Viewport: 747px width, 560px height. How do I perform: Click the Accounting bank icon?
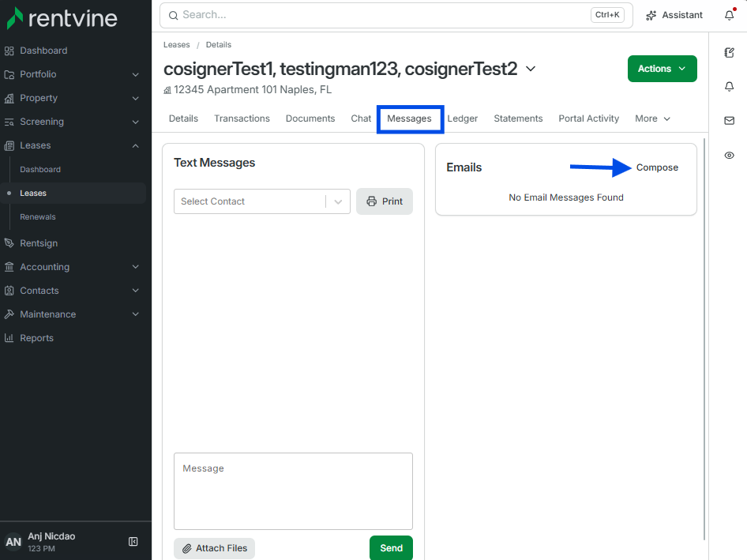click(9, 267)
